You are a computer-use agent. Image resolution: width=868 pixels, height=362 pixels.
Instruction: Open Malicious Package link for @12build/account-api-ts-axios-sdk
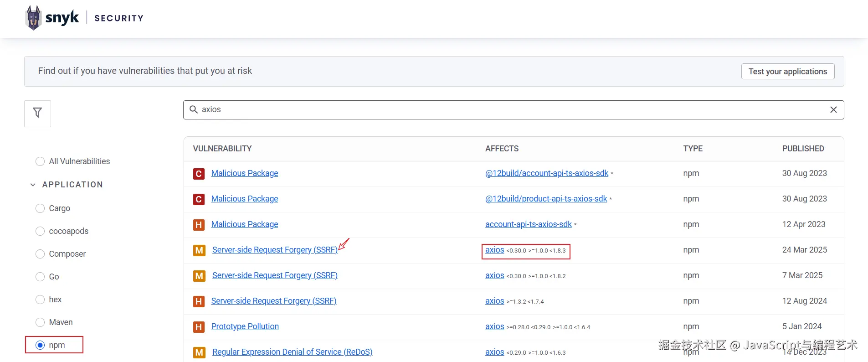(245, 173)
